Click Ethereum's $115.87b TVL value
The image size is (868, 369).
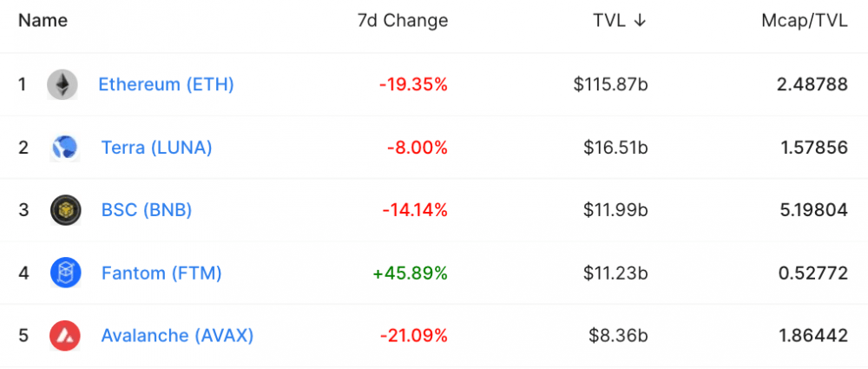[611, 85]
